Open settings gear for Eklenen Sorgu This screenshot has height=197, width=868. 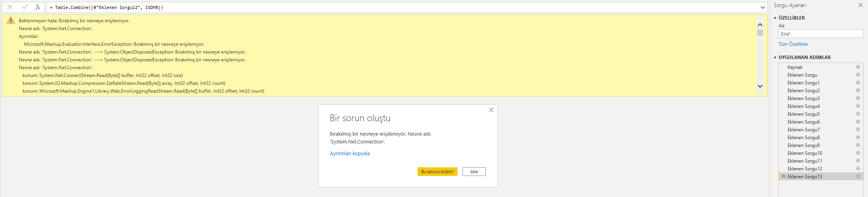point(858,75)
